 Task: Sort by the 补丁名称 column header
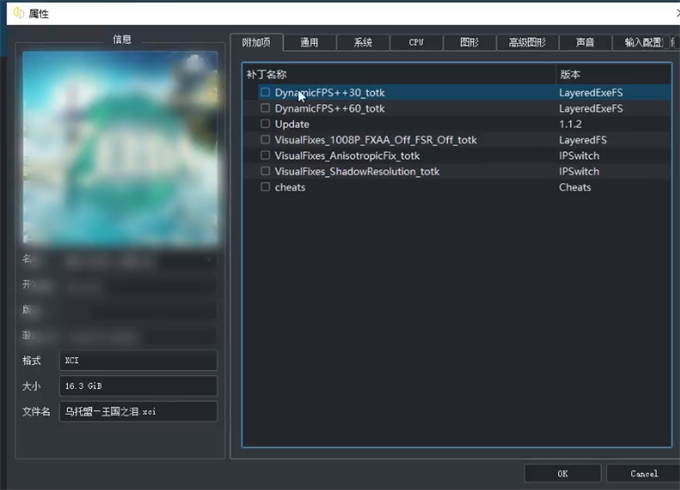coord(400,74)
